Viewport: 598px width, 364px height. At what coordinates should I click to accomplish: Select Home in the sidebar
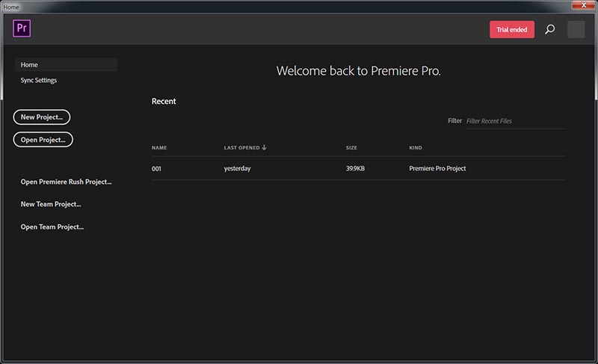(66, 65)
